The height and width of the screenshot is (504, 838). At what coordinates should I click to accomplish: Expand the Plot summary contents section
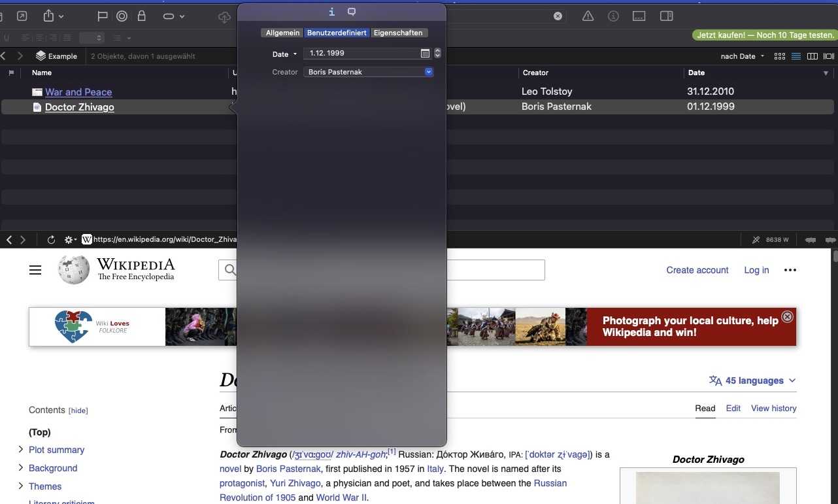[x=21, y=449]
